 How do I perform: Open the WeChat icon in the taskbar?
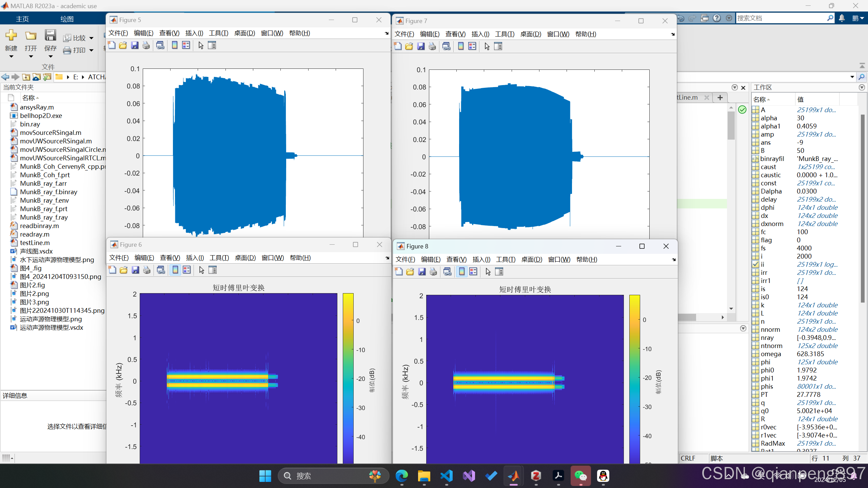point(580,476)
